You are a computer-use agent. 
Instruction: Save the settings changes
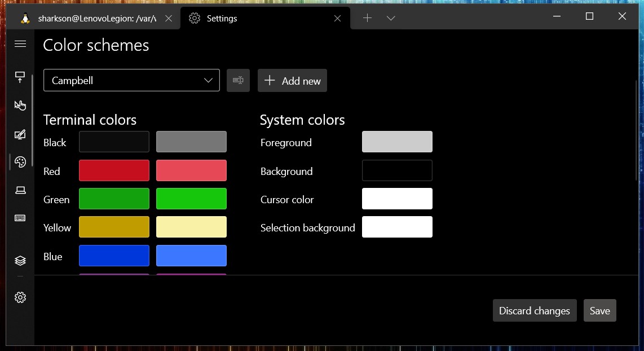tap(599, 311)
